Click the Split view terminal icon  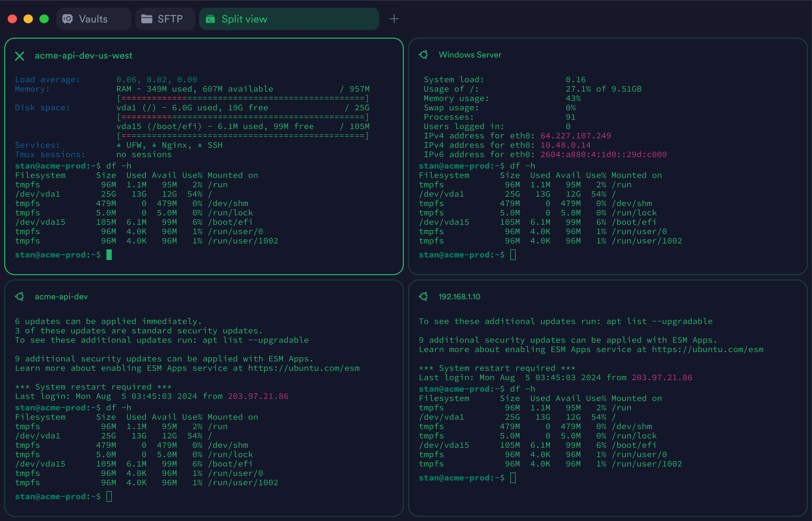click(210, 19)
